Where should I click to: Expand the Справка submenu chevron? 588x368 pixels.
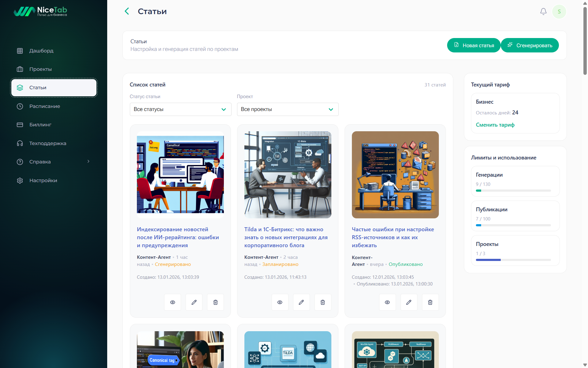pyautogui.click(x=89, y=161)
